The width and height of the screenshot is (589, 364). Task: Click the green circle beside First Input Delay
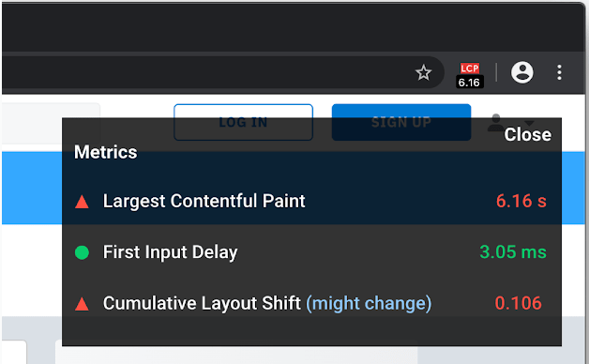(82, 252)
